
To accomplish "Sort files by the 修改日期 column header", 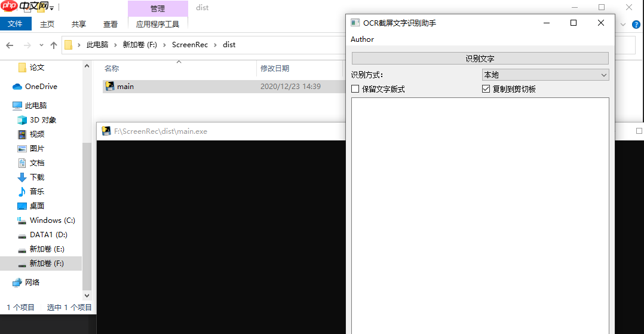I will [x=275, y=68].
